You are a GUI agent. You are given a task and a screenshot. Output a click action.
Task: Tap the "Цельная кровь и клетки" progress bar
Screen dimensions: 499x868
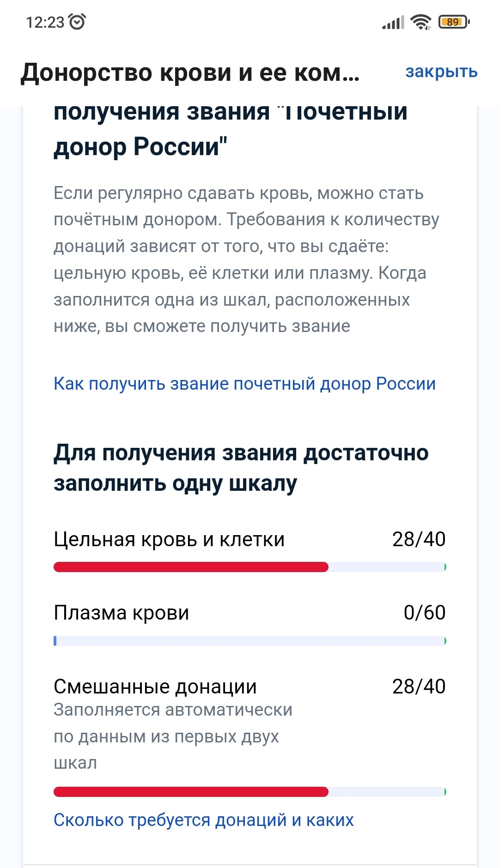point(249,567)
